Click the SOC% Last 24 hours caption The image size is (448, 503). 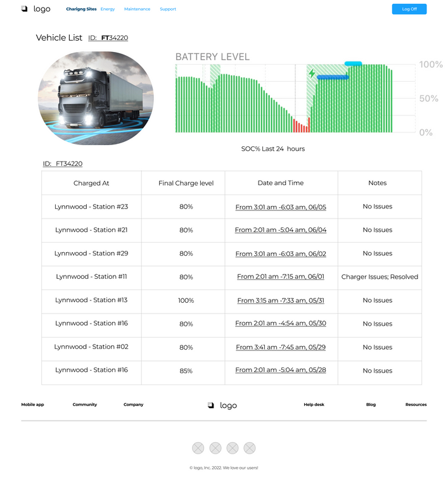[x=273, y=149]
